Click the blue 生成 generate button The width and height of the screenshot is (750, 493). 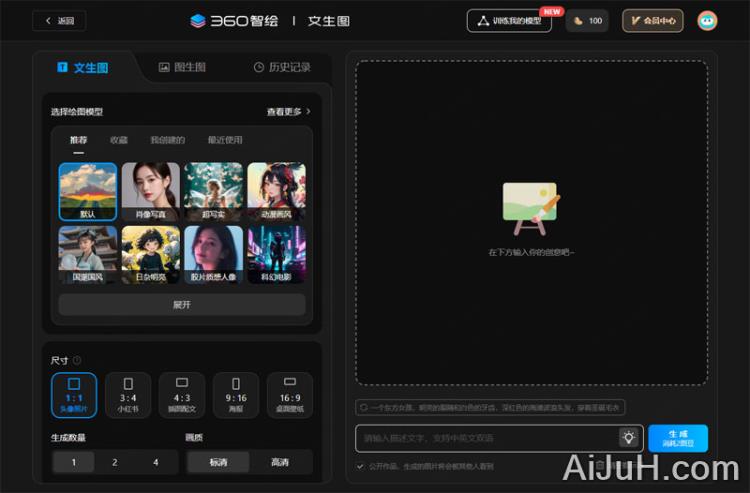[678, 438]
